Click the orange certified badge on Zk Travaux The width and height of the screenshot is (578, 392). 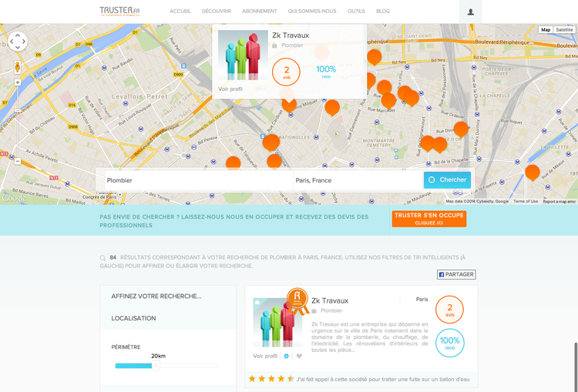coord(297,300)
